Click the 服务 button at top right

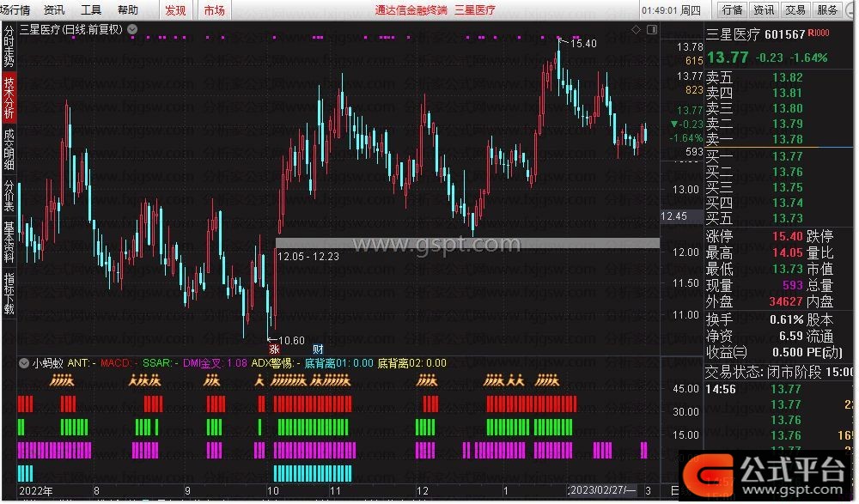click(827, 9)
